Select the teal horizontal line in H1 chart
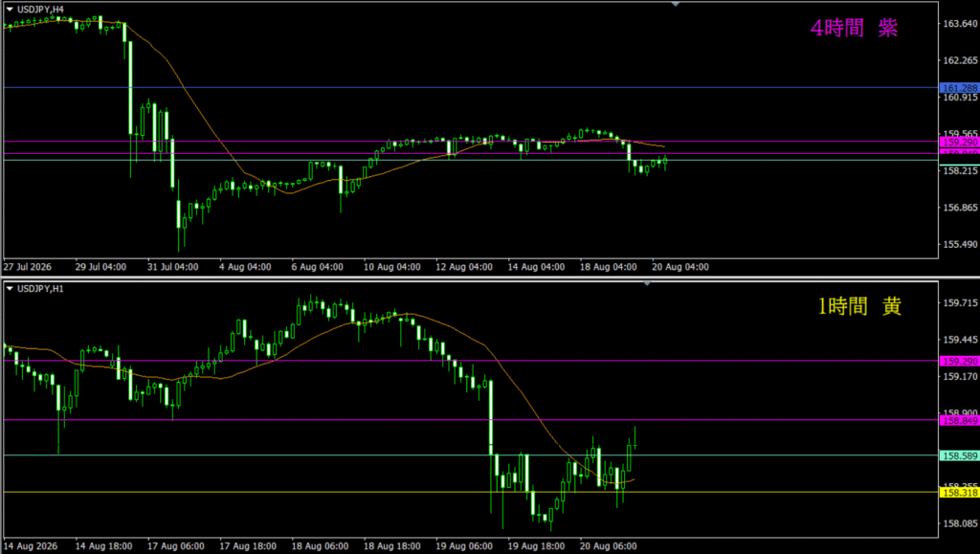Image resolution: width=980 pixels, height=554 pixels. [471, 455]
